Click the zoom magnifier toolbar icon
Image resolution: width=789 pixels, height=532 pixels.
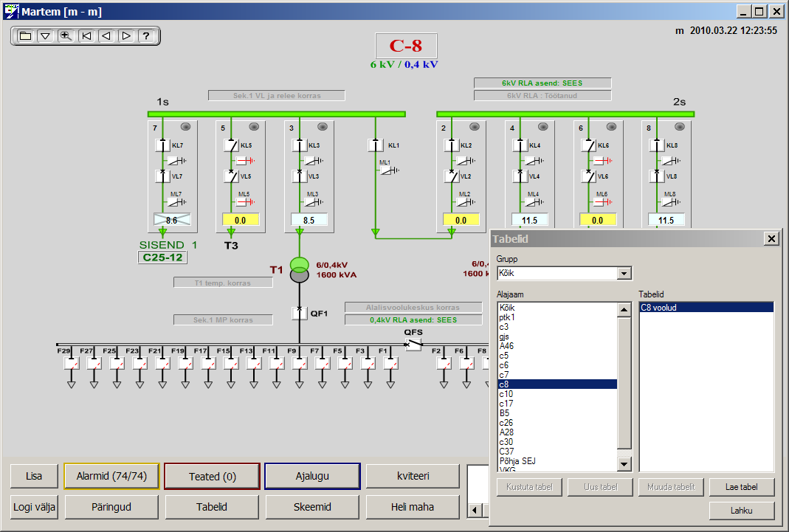pos(66,35)
